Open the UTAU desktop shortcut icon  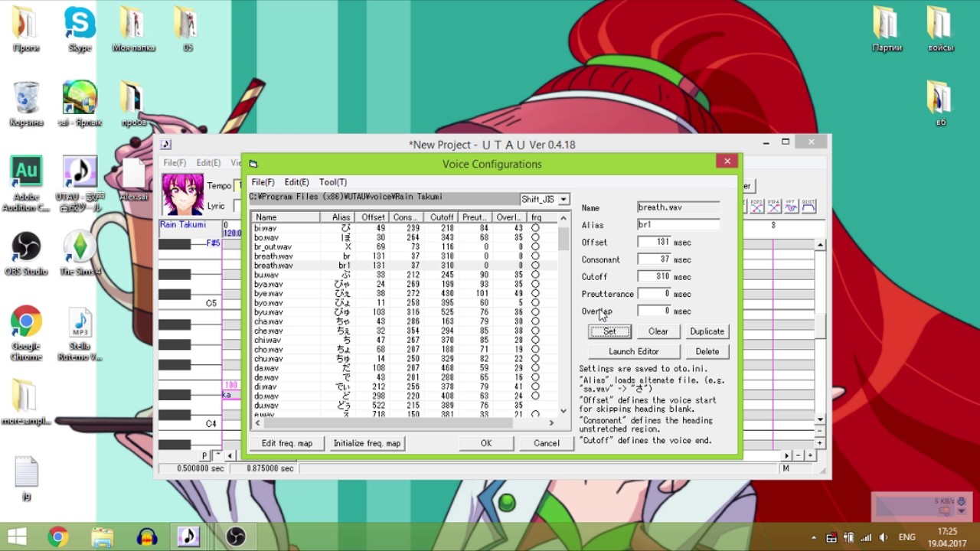pyautogui.click(x=80, y=184)
